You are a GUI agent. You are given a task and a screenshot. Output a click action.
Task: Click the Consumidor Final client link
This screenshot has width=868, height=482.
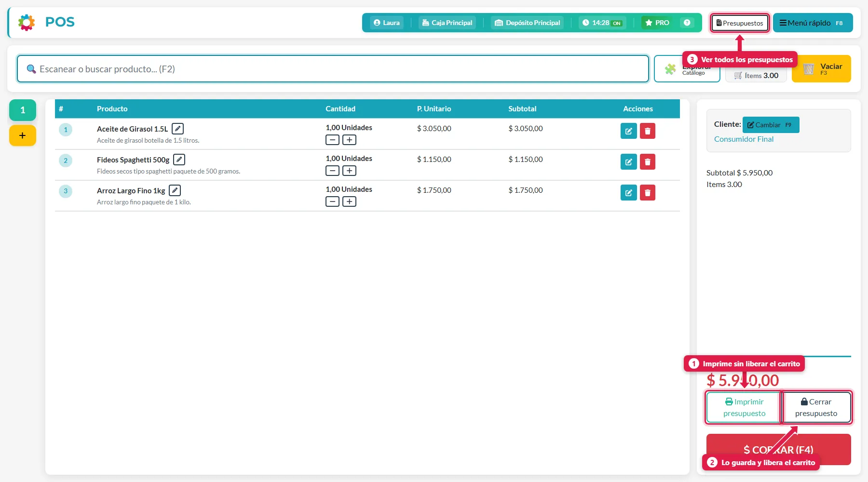744,139
